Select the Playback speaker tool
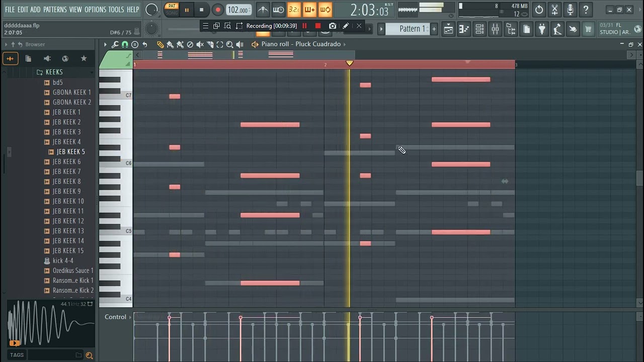 pyautogui.click(x=239, y=45)
